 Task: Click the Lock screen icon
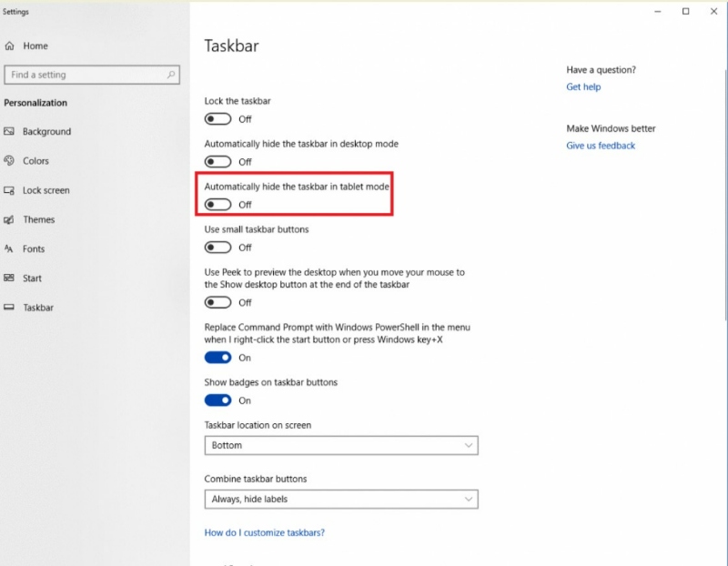[x=9, y=190]
